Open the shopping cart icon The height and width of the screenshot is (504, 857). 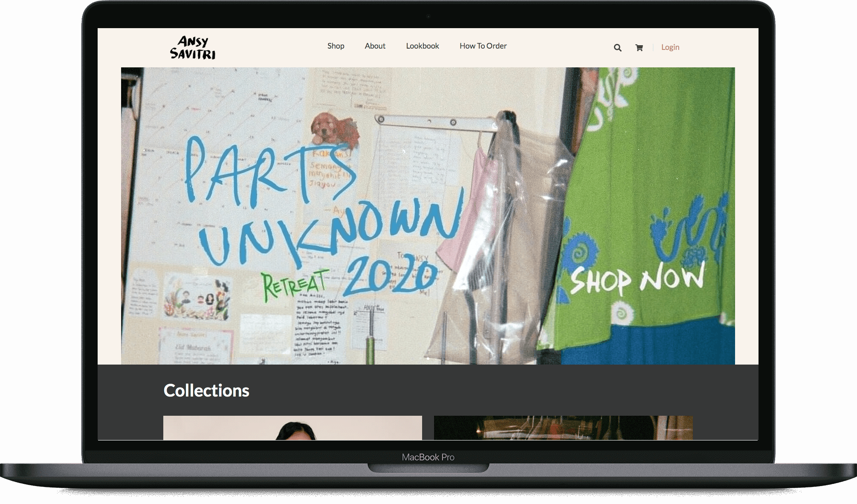click(639, 48)
